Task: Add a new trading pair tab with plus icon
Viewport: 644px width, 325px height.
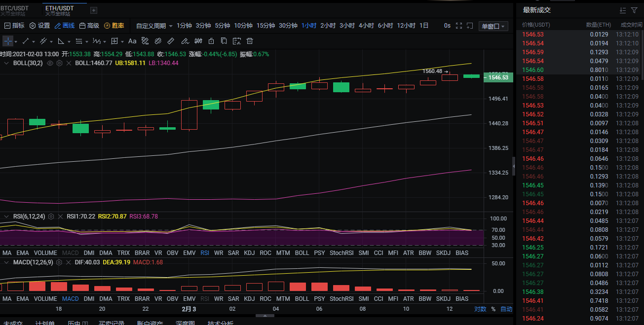Action: coord(94,10)
